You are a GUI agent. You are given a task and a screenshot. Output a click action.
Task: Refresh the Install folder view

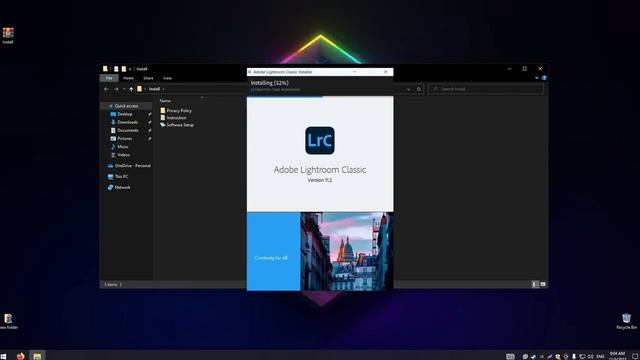pyautogui.click(x=419, y=89)
